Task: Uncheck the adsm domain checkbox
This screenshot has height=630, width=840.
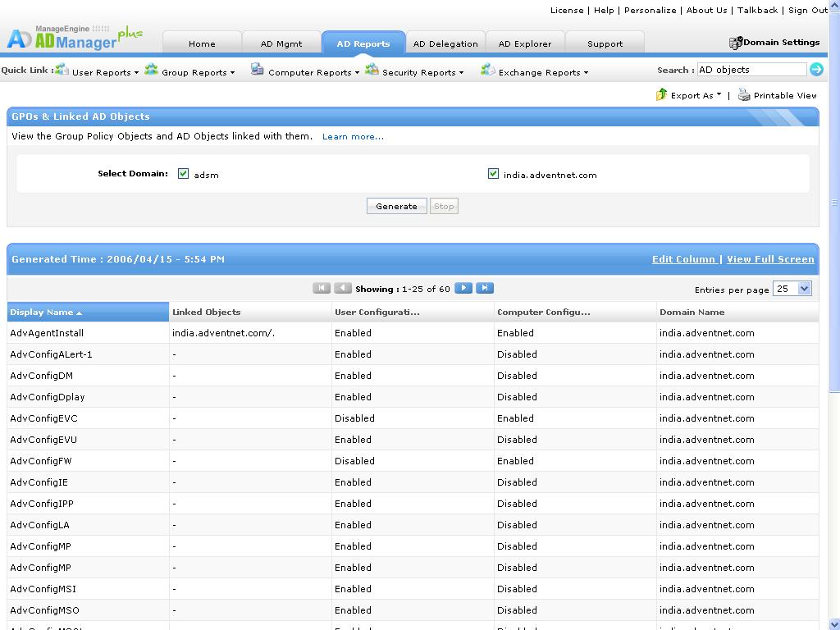Action: (x=184, y=174)
